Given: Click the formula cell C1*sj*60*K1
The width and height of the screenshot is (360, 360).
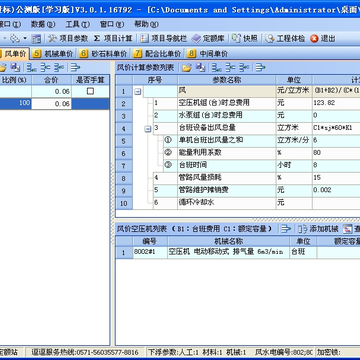Looking at the screenshot, I should (x=336, y=128).
